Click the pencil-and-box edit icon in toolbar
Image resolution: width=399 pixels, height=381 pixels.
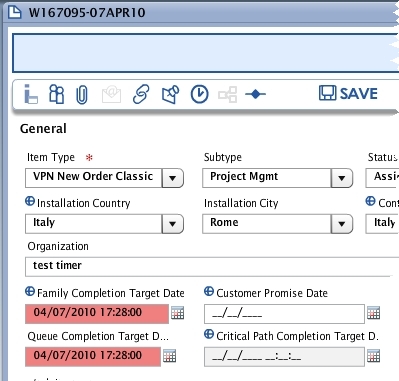pyautogui.click(x=170, y=95)
